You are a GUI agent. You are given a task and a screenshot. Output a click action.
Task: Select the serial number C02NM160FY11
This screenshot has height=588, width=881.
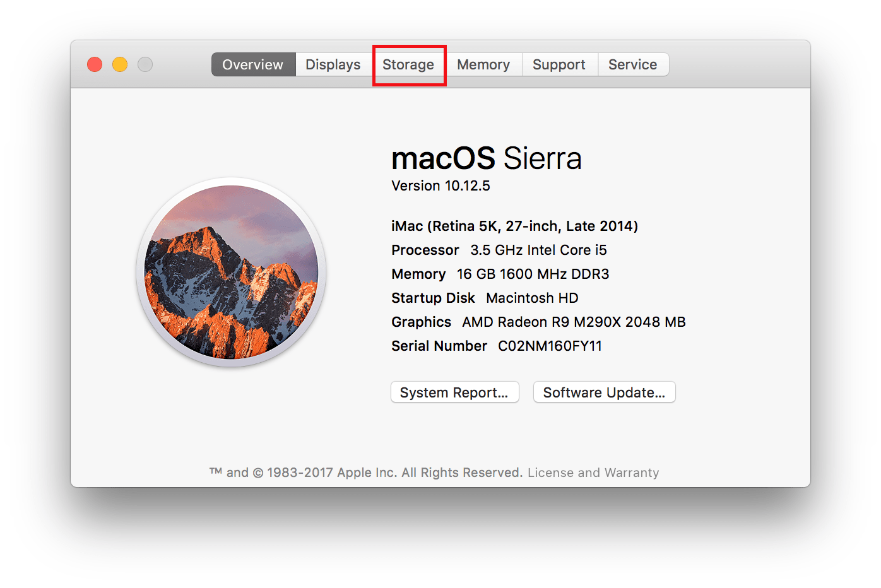[549, 346]
